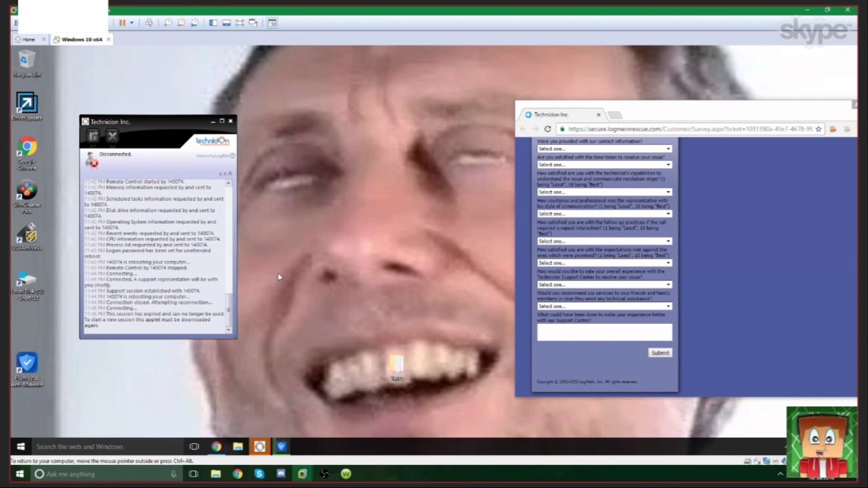The width and height of the screenshot is (868, 488).
Task: Click the survey feedback text area
Action: pyautogui.click(x=604, y=332)
